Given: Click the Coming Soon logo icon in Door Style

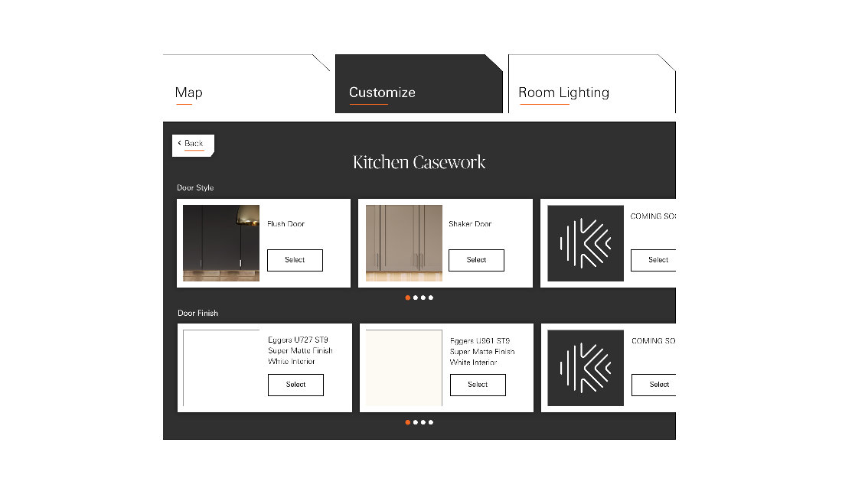Looking at the screenshot, I should tap(586, 243).
